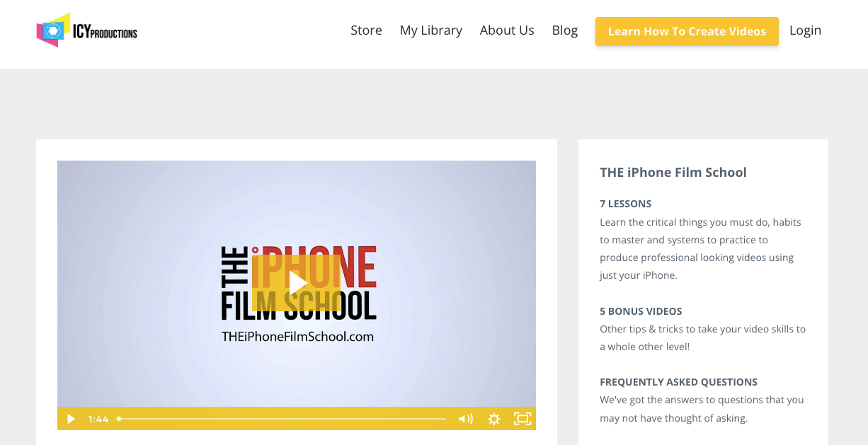Image resolution: width=868 pixels, height=445 pixels.
Task: Click the 7 LESSONS heading
Action: coord(625,204)
